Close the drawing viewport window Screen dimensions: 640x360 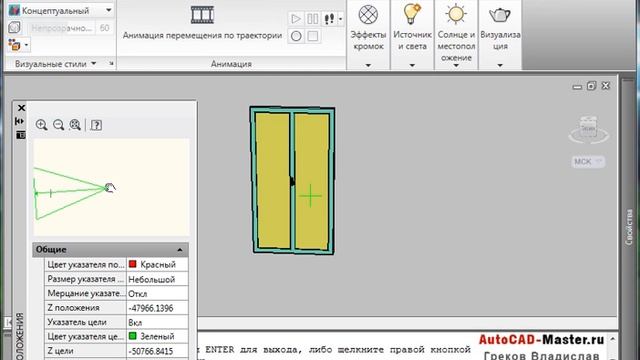[606, 86]
